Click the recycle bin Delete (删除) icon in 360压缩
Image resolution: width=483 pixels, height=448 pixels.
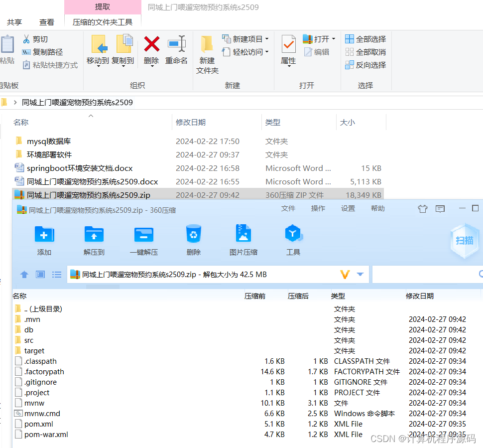(x=193, y=234)
